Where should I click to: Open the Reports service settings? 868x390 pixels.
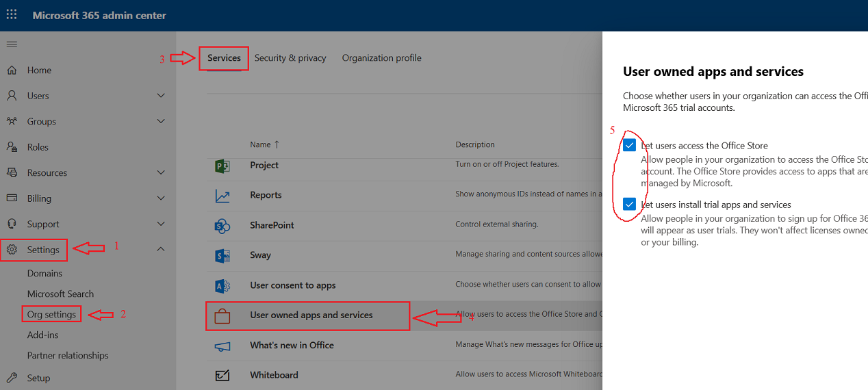pos(266,195)
